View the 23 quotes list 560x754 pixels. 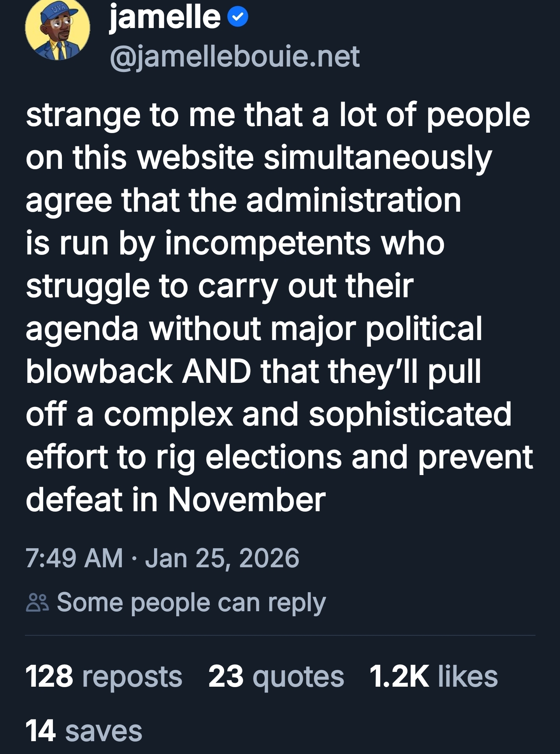coord(276,676)
